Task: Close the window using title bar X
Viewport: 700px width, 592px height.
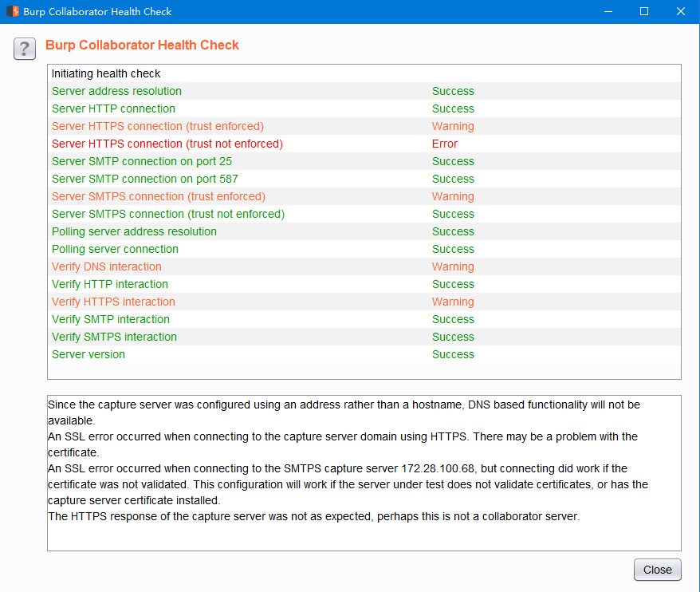Action: coord(680,12)
